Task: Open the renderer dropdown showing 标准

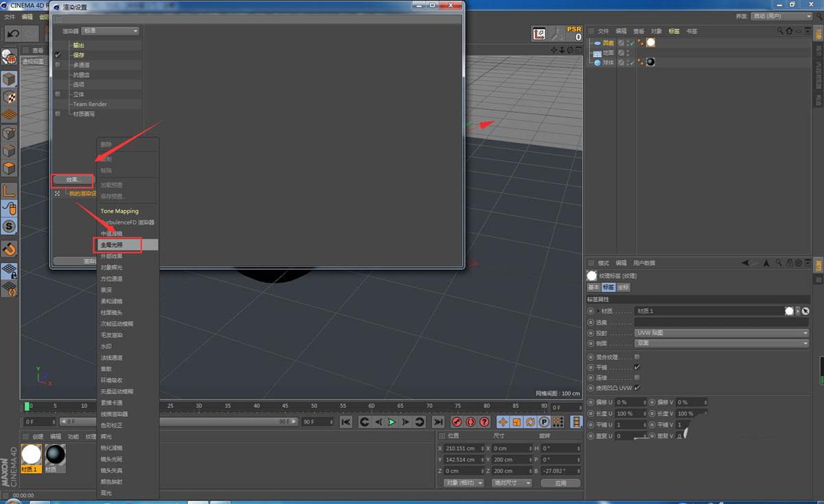Action: click(x=110, y=31)
